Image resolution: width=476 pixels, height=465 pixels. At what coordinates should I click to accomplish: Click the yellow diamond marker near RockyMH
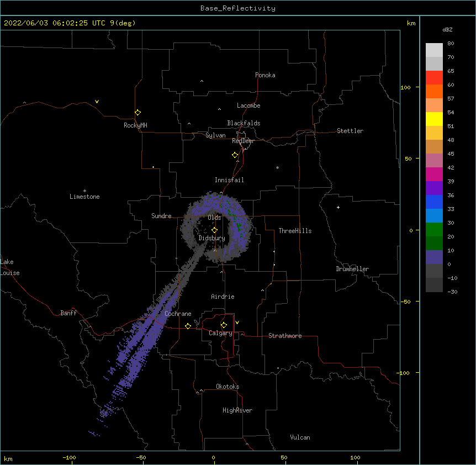click(137, 112)
